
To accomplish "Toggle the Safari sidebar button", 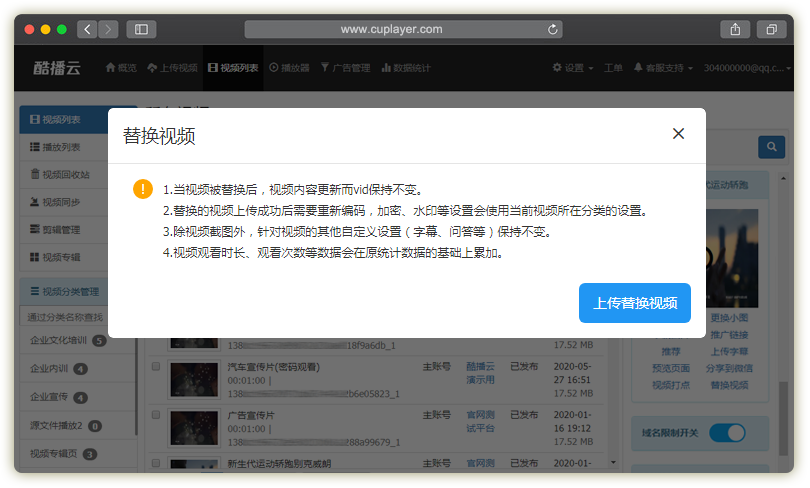I will 140,30.
